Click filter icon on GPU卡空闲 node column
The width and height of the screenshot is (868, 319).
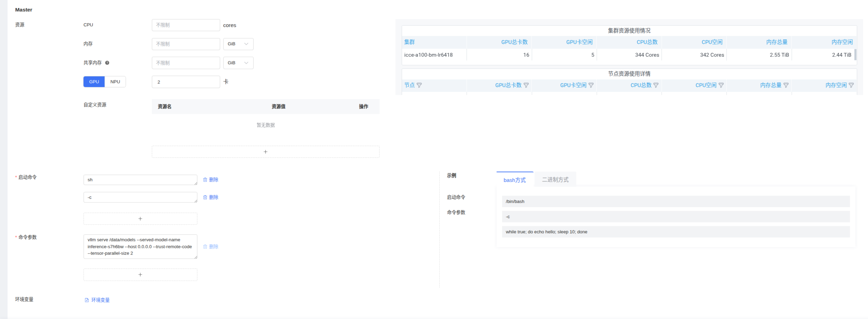(591, 85)
